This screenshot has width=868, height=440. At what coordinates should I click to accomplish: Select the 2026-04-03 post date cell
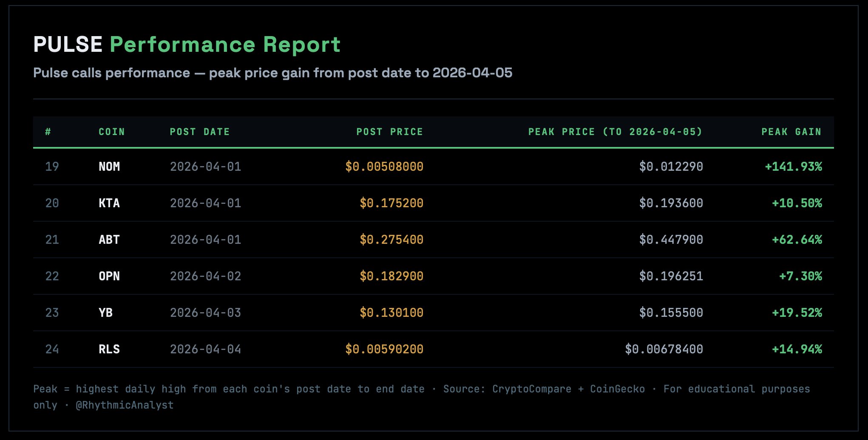[205, 313]
